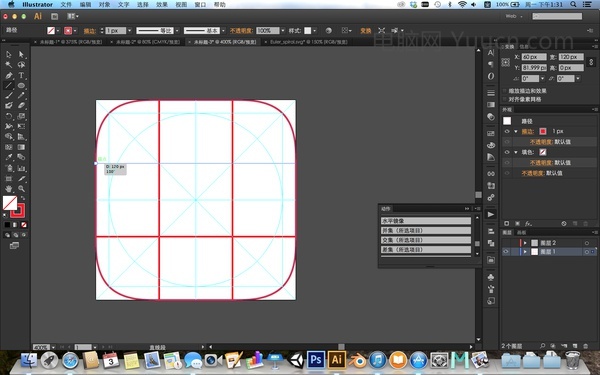Select the Ellipse shape tool

click(21, 85)
